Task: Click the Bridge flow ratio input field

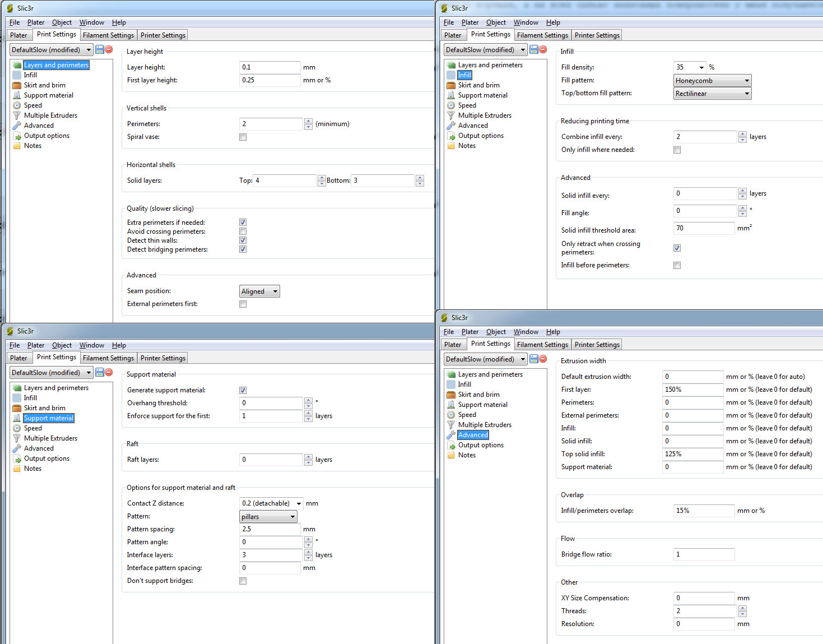Action: 704,554
